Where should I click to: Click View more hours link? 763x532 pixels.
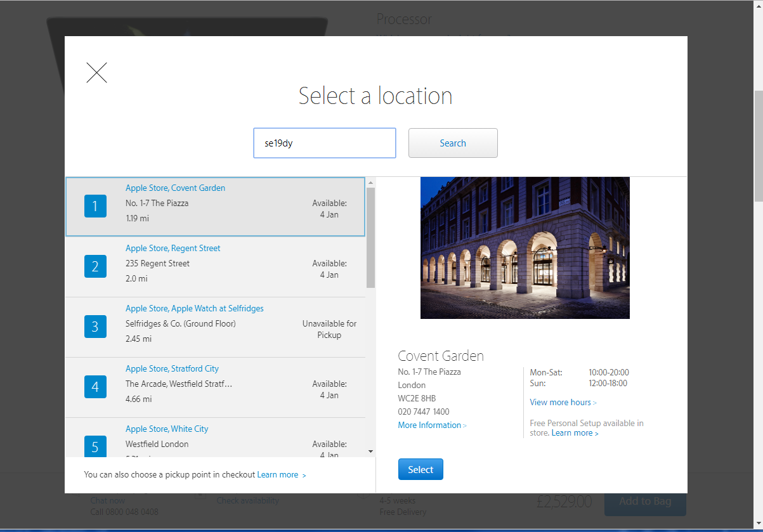(563, 402)
